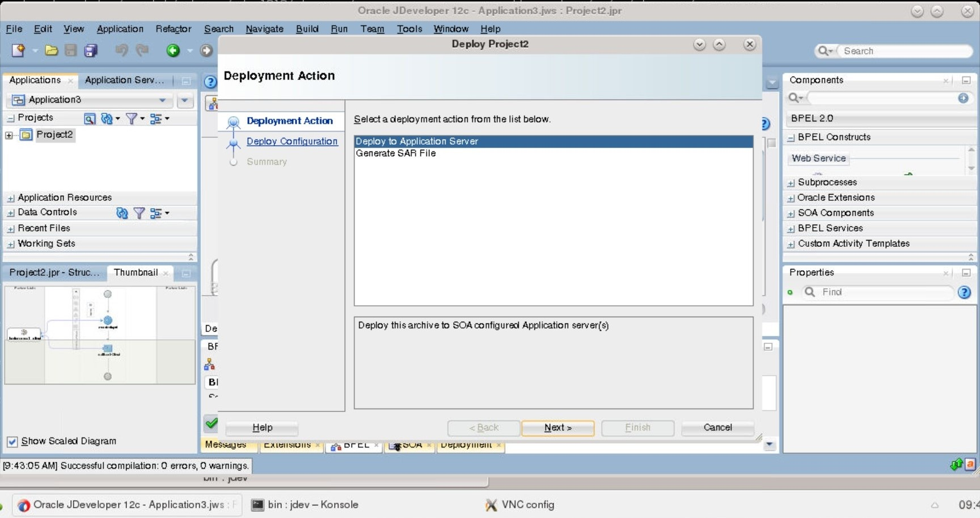Open VNC config from the taskbar
The image size is (980, 518).
(520, 504)
